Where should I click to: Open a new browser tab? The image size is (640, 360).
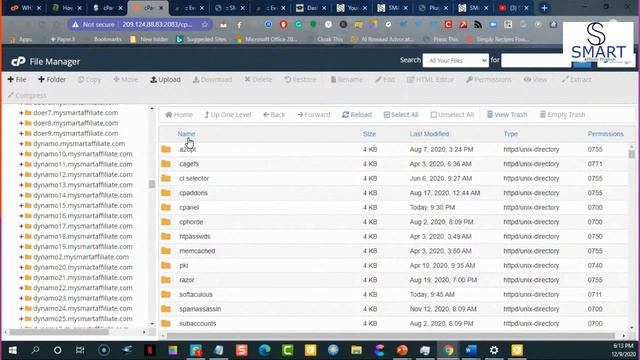pyautogui.click(x=544, y=8)
